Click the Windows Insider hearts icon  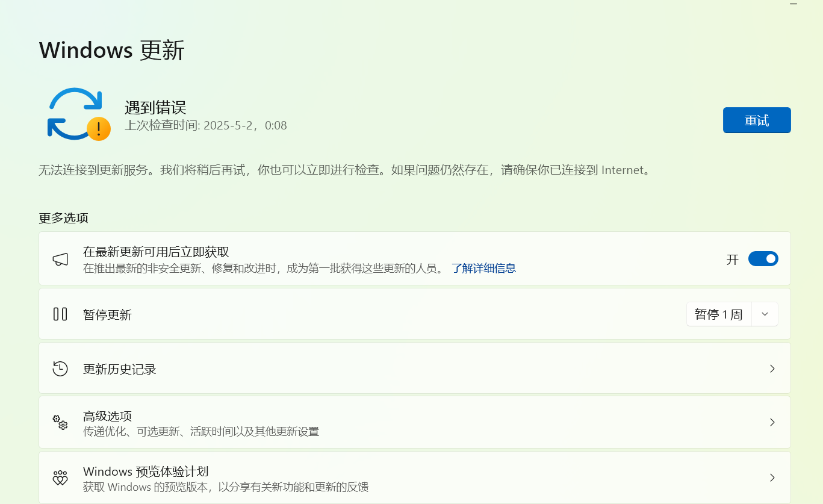point(60,478)
